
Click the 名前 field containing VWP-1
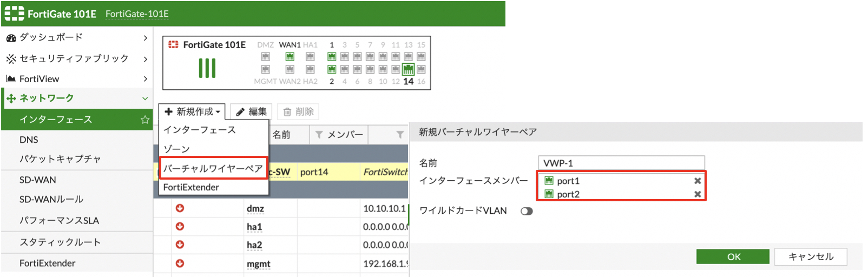pyautogui.click(x=622, y=163)
